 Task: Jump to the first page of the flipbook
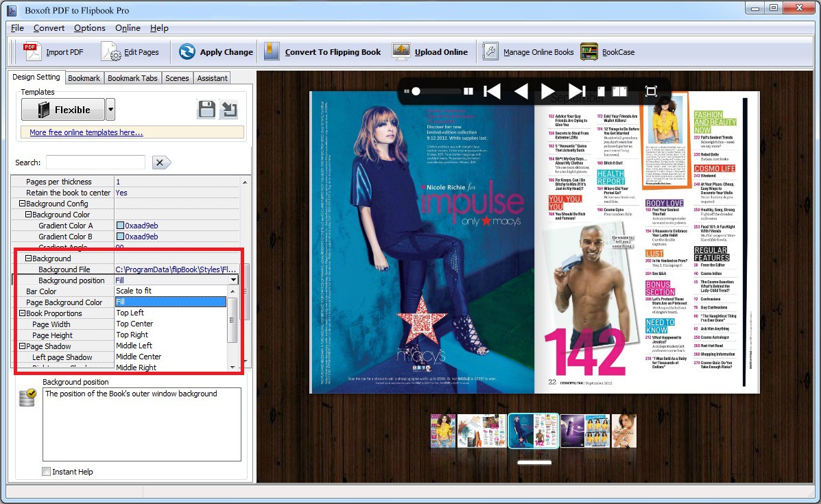coord(492,91)
